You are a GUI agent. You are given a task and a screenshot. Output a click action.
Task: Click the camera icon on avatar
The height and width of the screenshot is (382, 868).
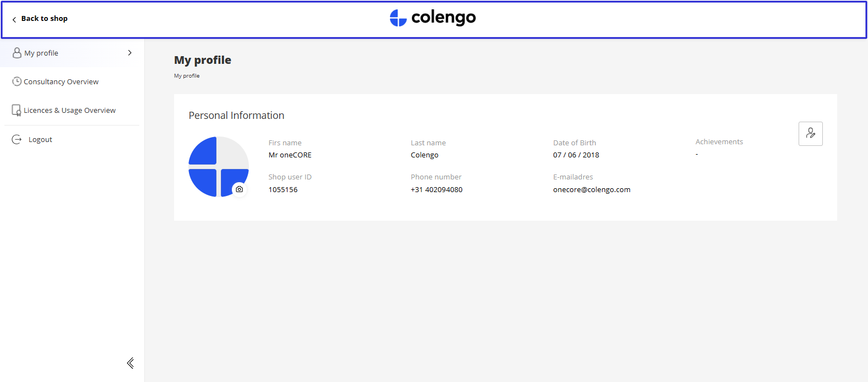pos(239,189)
